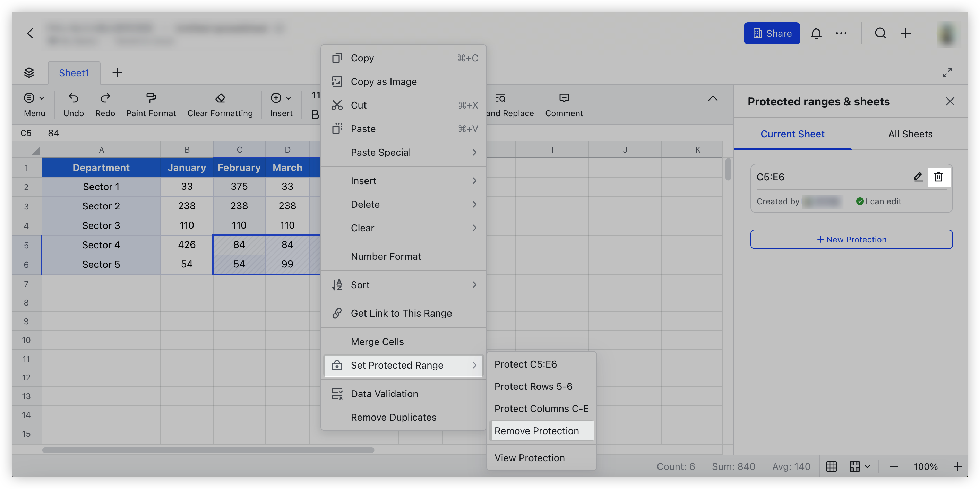
Task: Expand the Delete submenu arrow
Action: pyautogui.click(x=474, y=204)
